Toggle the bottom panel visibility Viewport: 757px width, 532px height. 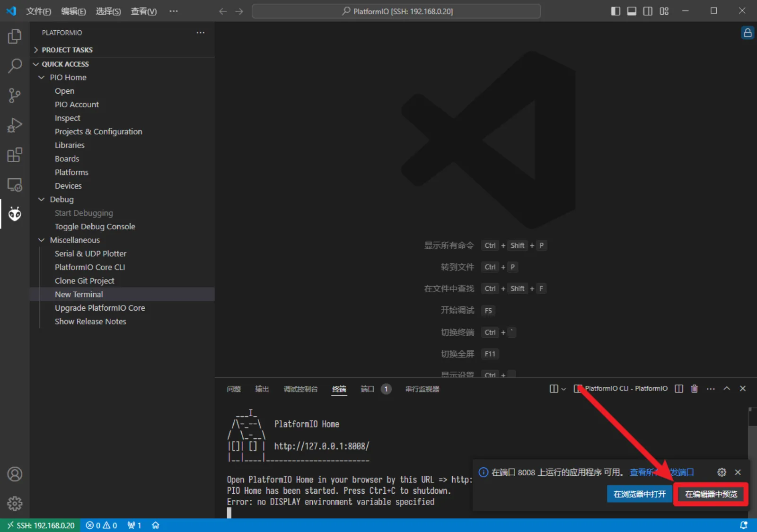click(x=631, y=11)
